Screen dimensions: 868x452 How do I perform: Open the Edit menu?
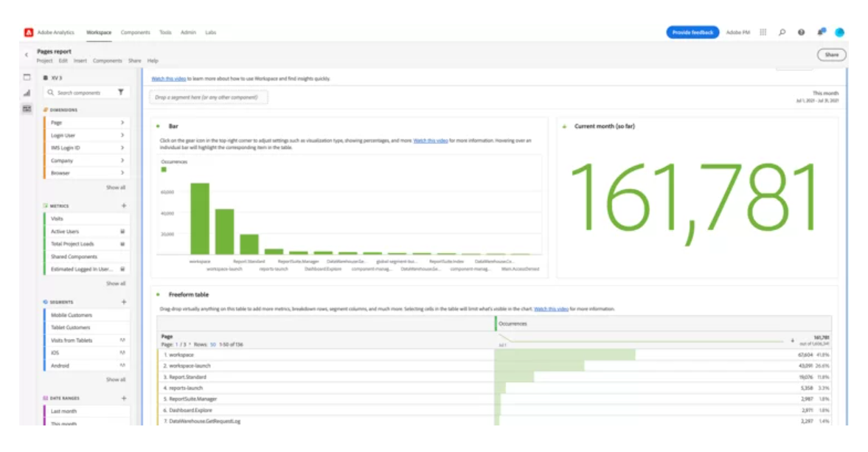pyautogui.click(x=63, y=61)
